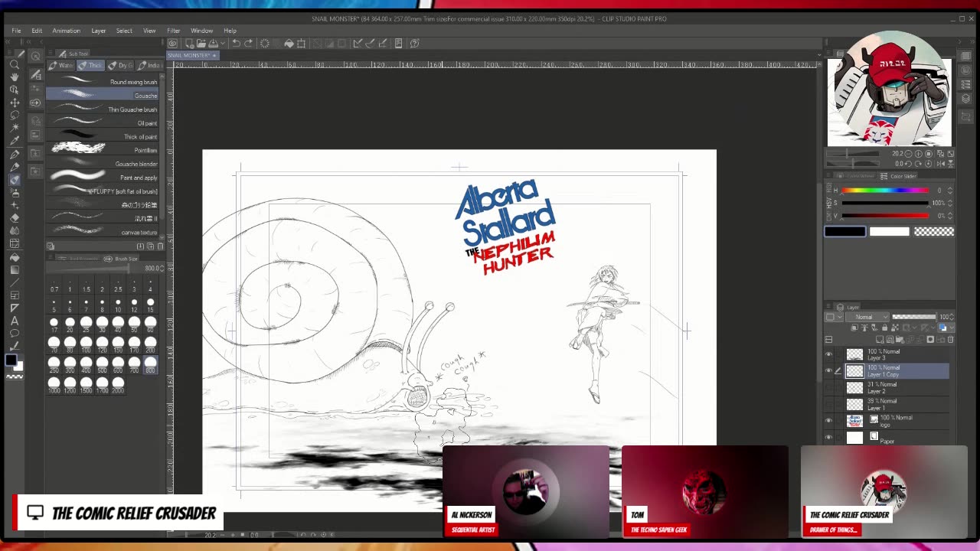The width and height of the screenshot is (980, 551).
Task: Click the Redo arrow in command bar
Action: tap(248, 44)
